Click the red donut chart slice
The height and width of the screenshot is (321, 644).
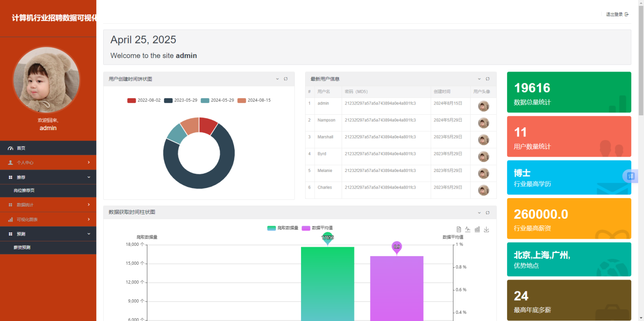[x=207, y=126]
